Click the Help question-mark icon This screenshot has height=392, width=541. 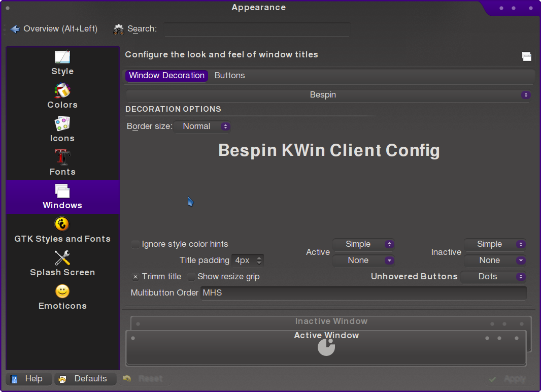pos(14,379)
